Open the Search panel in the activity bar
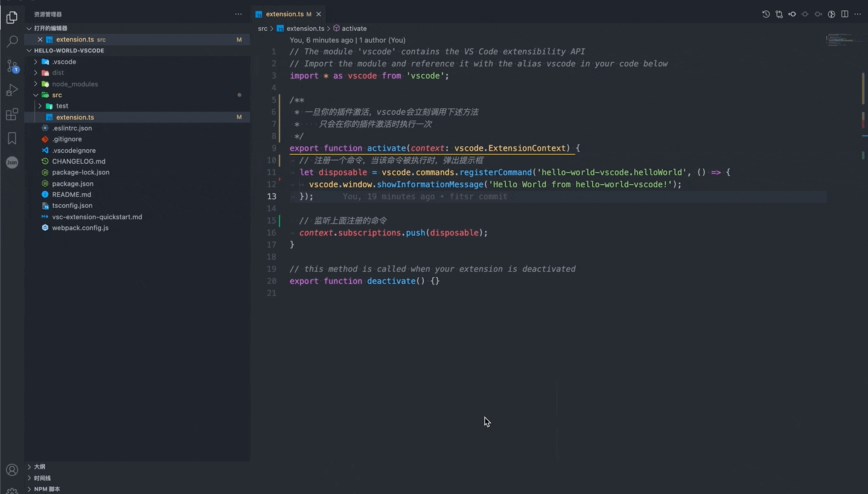This screenshot has height=494, width=868. point(12,41)
